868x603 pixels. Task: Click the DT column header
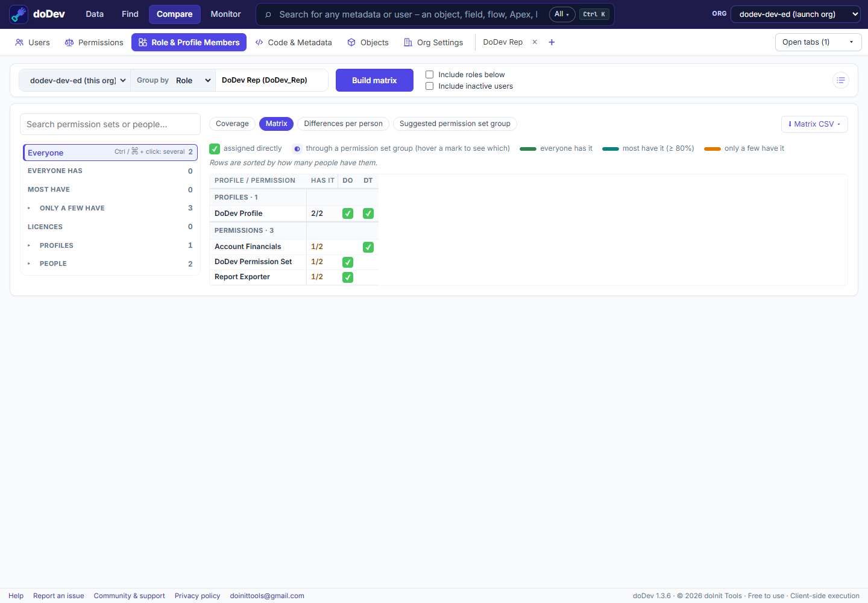pos(368,181)
